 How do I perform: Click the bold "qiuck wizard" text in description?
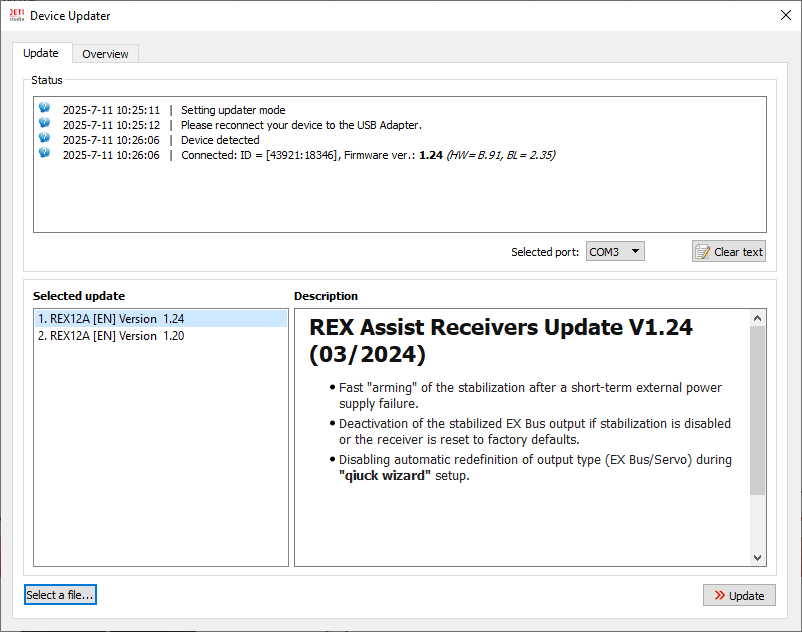[385, 476]
